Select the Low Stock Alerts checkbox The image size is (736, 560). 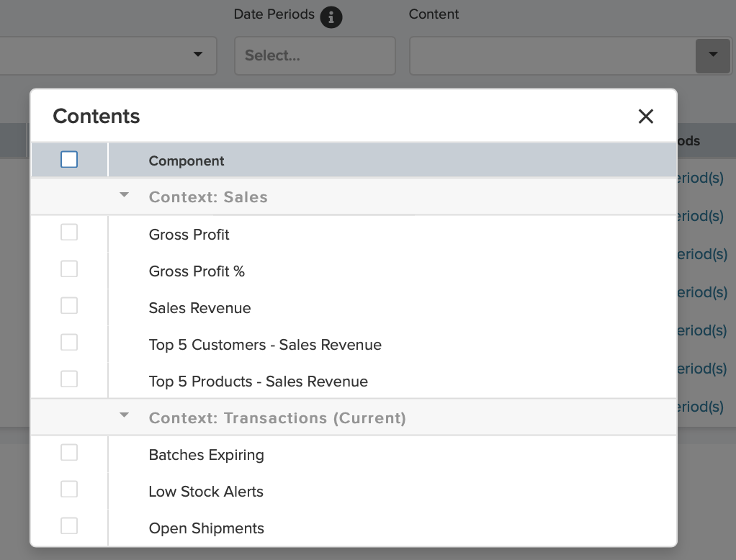69,489
